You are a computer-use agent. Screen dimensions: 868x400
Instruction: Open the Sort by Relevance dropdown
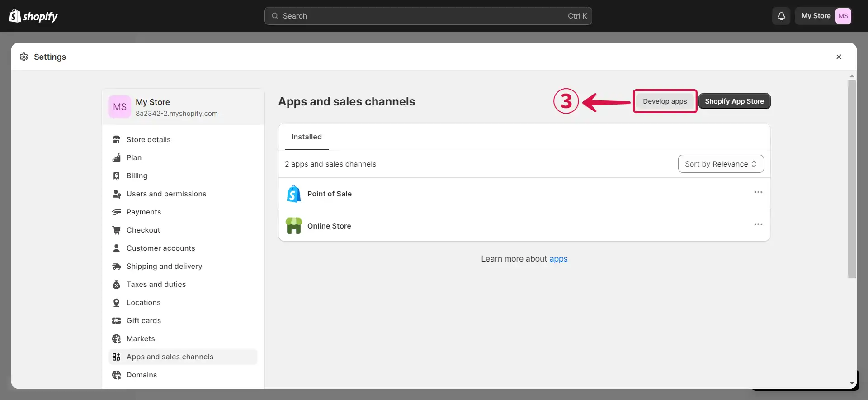[x=721, y=164]
